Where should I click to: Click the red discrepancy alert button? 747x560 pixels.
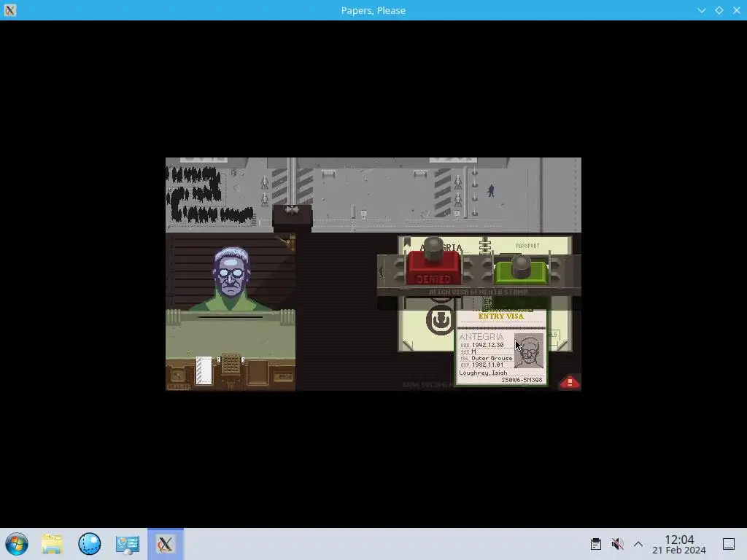coord(570,382)
